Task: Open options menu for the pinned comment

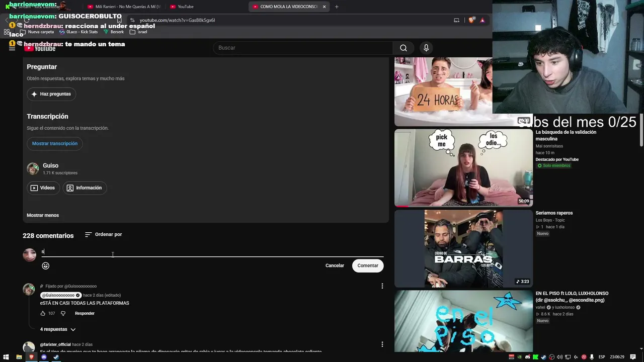Action: coord(382,286)
